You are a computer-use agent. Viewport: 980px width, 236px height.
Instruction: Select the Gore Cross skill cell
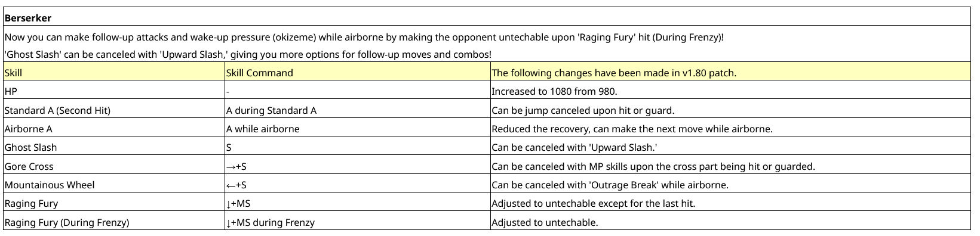tap(114, 166)
